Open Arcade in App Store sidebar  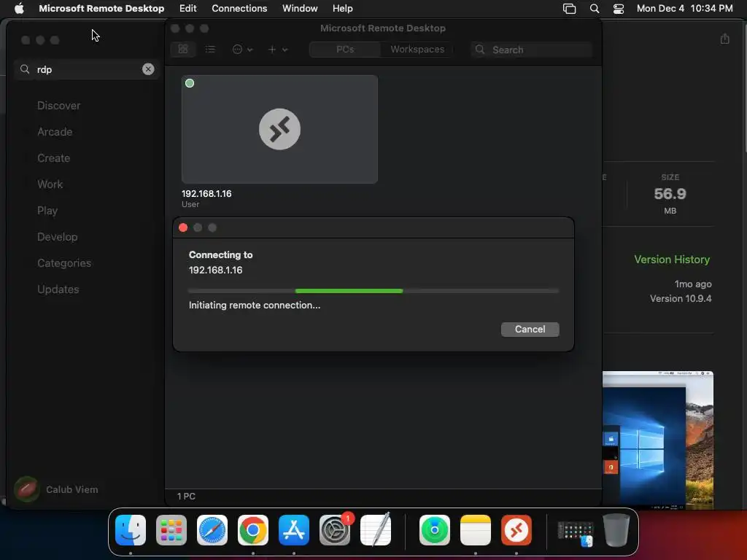55,131
